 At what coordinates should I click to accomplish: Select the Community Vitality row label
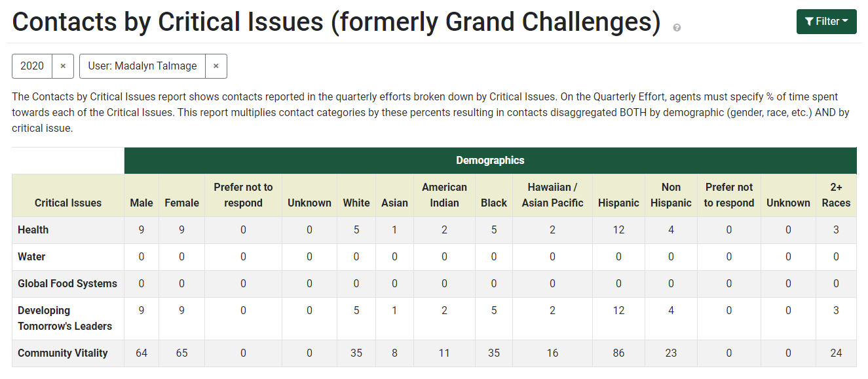[x=63, y=353]
